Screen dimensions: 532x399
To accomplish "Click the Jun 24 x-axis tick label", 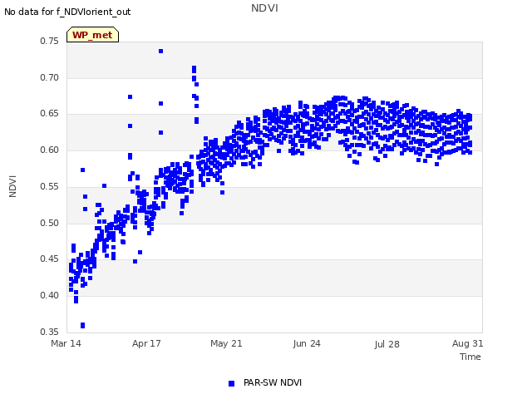I will (x=307, y=343).
